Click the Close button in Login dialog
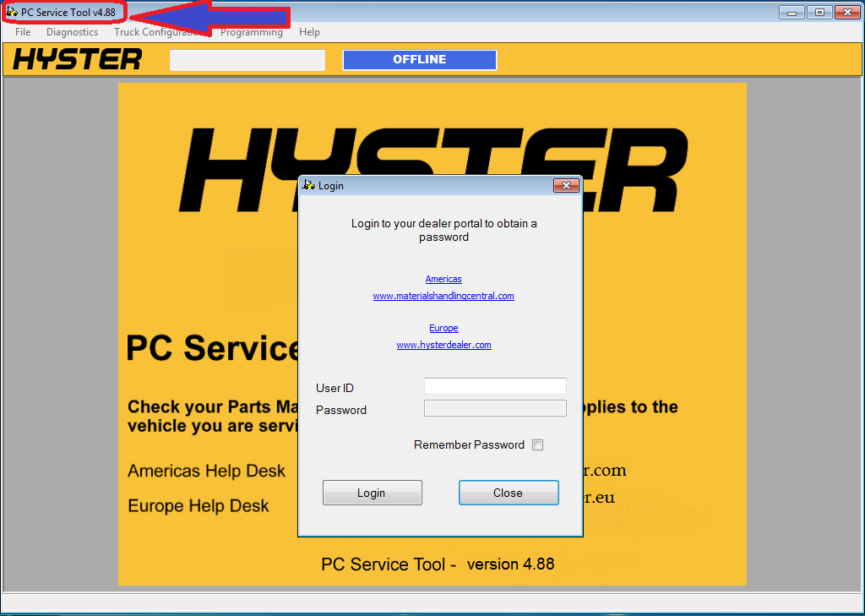 pyautogui.click(x=509, y=493)
